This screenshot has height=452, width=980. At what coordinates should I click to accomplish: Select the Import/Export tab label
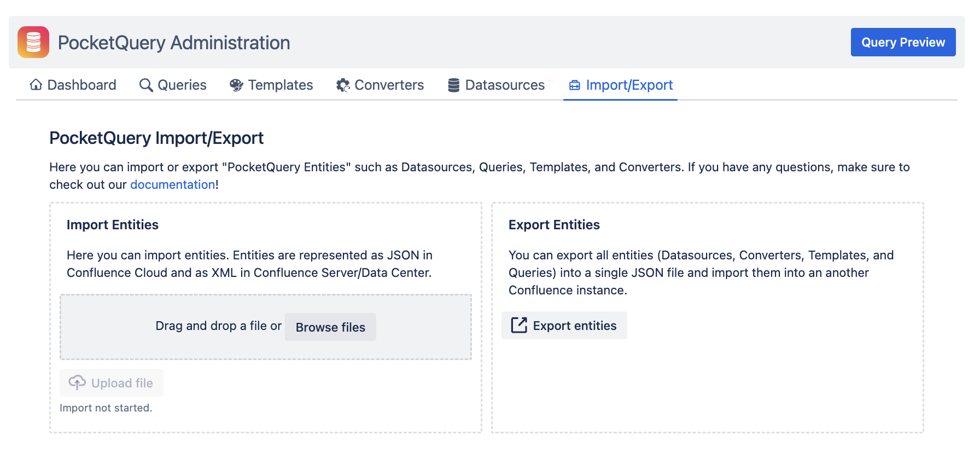click(629, 85)
